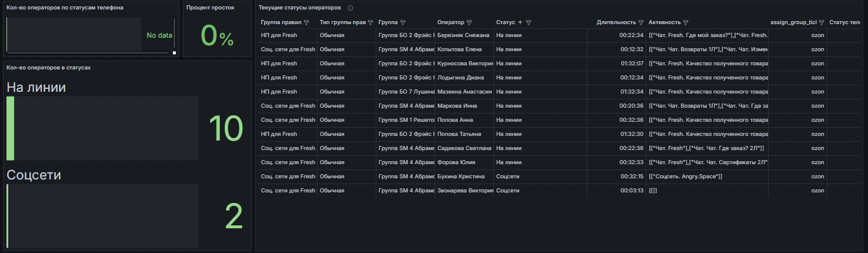The width and height of the screenshot is (868, 253).
Task: Sort table by Длительность column header
Action: tap(616, 23)
